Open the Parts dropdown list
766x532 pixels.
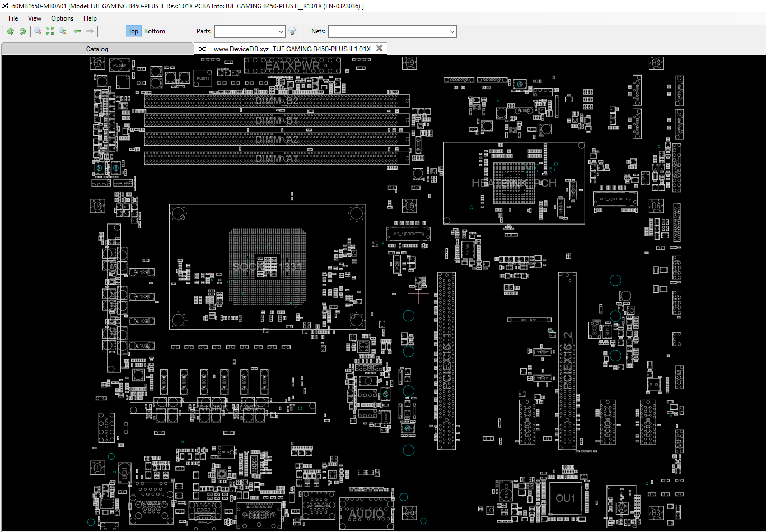(281, 32)
